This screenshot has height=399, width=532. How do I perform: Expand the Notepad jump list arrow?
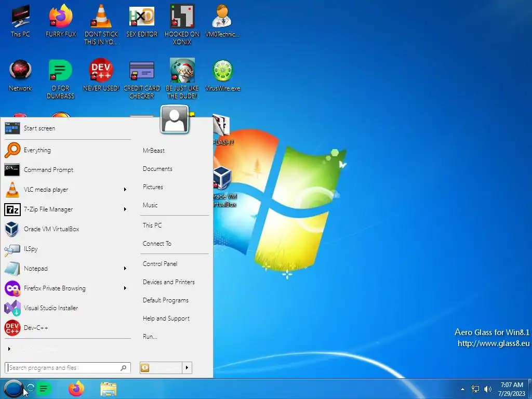(x=125, y=269)
